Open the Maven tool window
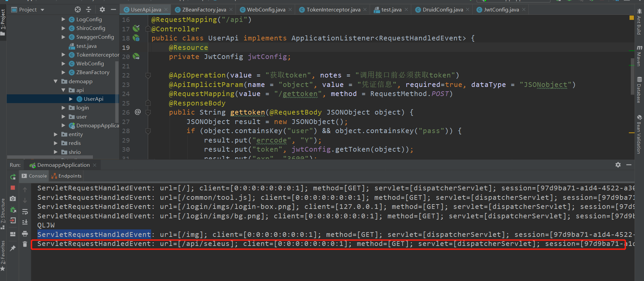 [x=639, y=56]
